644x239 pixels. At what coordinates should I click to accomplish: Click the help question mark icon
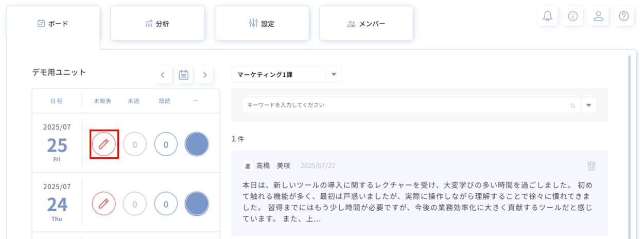click(623, 16)
